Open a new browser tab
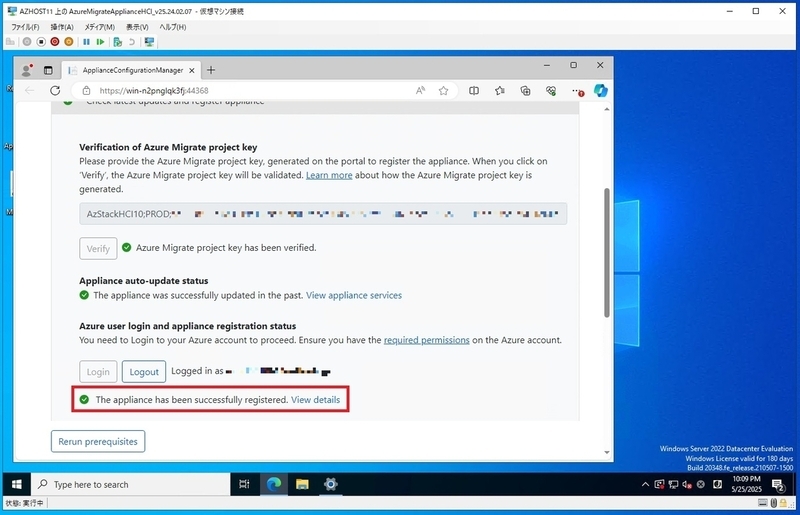The image size is (800, 515). (211, 70)
